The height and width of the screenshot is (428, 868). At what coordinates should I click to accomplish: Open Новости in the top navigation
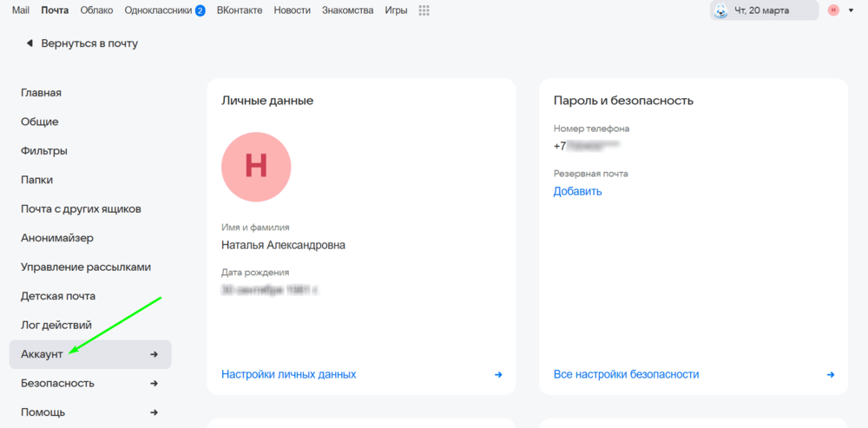click(x=293, y=10)
